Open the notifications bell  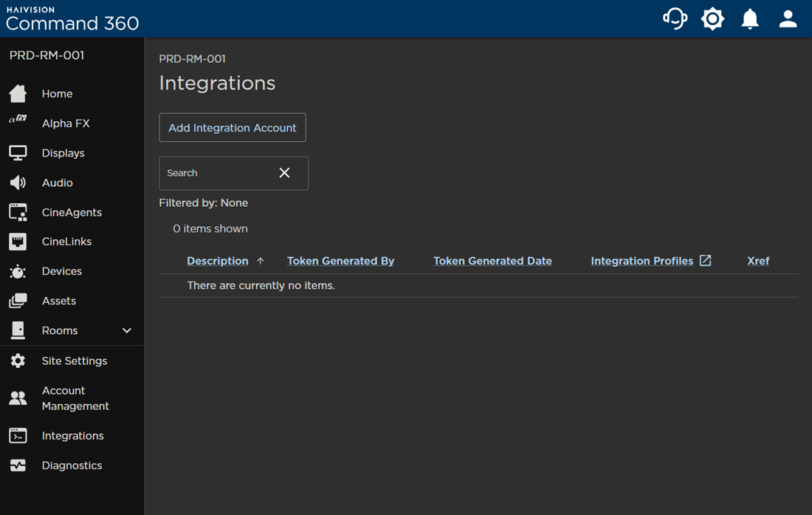click(750, 19)
